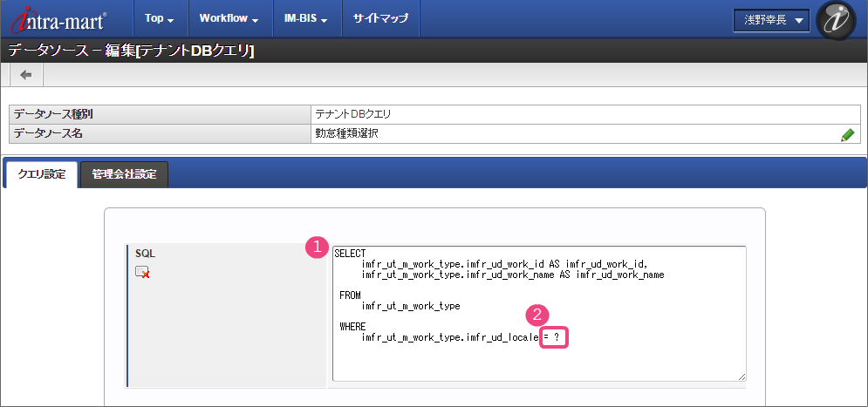Click the データソース名 label cell
Image resolution: width=868 pixels, height=407 pixels.
[160, 134]
